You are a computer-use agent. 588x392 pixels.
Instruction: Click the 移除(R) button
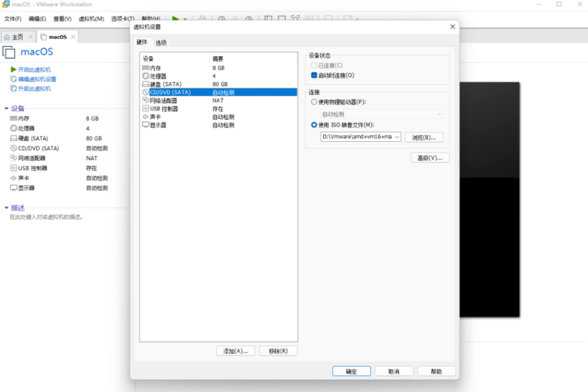[278, 351]
